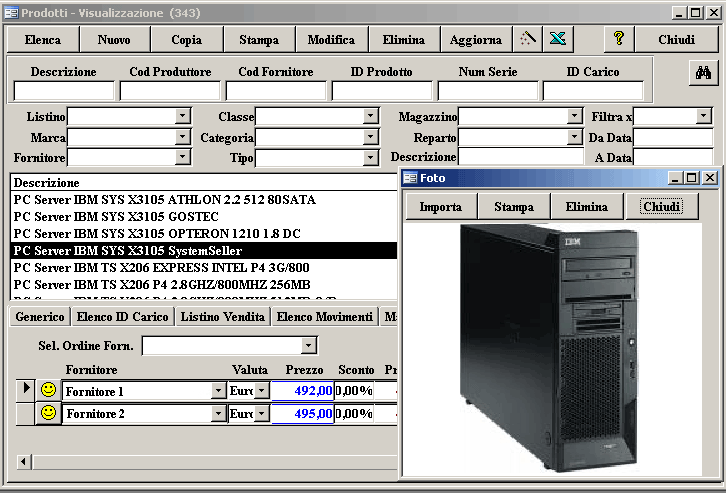Image resolution: width=726 pixels, height=493 pixels.
Task: Open Valuta dropdown in Fornitore 2 row
Action: point(262,413)
